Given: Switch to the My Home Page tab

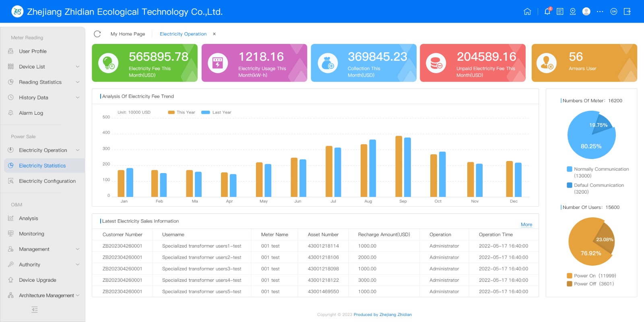Looking at the screenshot, I should coord(128,34).
